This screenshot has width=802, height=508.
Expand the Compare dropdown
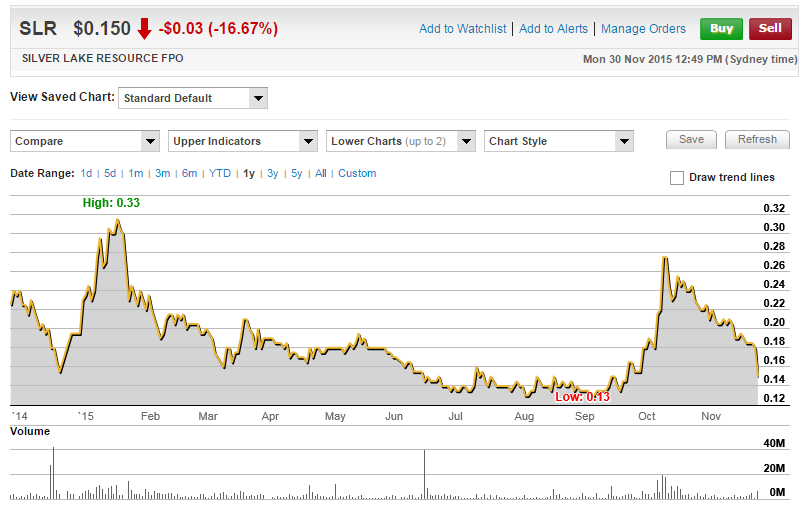click(x=85, y=141)
